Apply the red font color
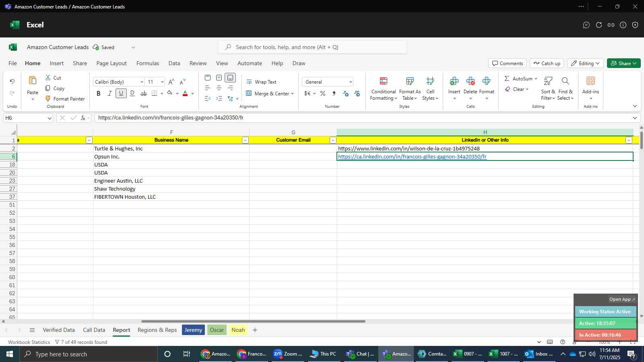 (x=185, y=93)
